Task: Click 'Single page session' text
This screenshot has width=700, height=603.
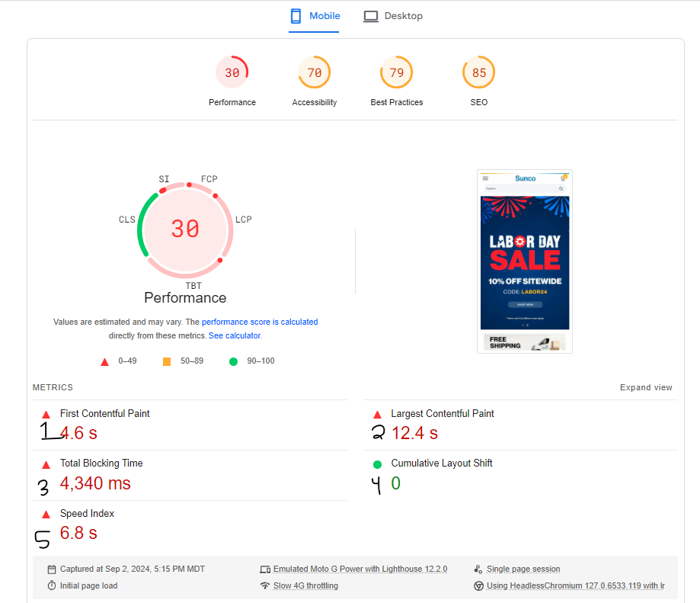Action: coord(523,569)
